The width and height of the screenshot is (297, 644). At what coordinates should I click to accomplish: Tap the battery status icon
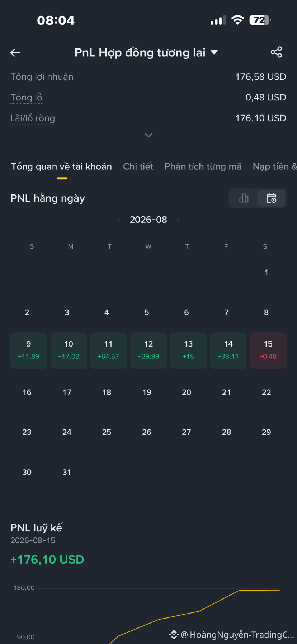[x=260, y=20]
